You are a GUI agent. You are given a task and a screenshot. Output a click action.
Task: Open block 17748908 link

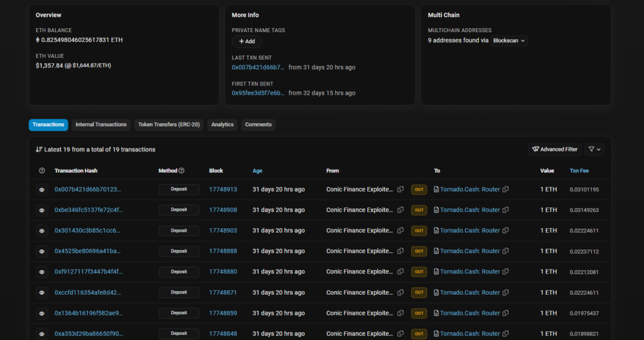pyautogui.click(x=223, y=210)
